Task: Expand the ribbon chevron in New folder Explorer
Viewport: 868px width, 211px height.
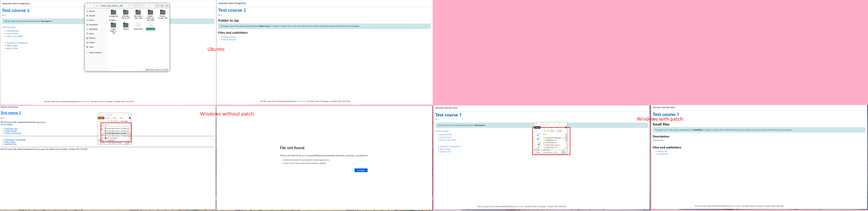Action: point(127,118)
